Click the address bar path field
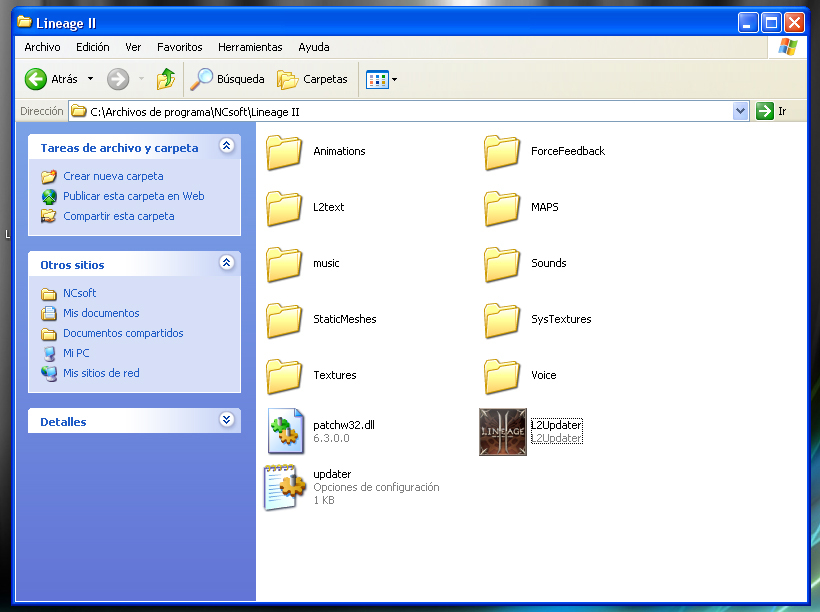The image size is (820, 612). tap(401, 111)
